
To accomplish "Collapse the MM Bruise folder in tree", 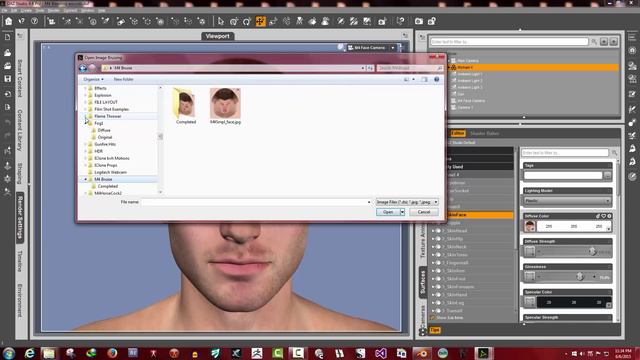I will coord(86,179).
